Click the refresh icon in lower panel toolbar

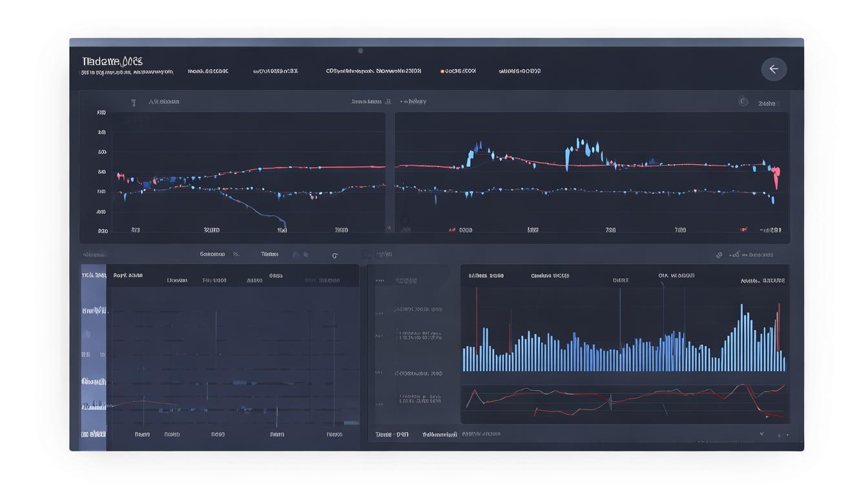click(335, 256)
